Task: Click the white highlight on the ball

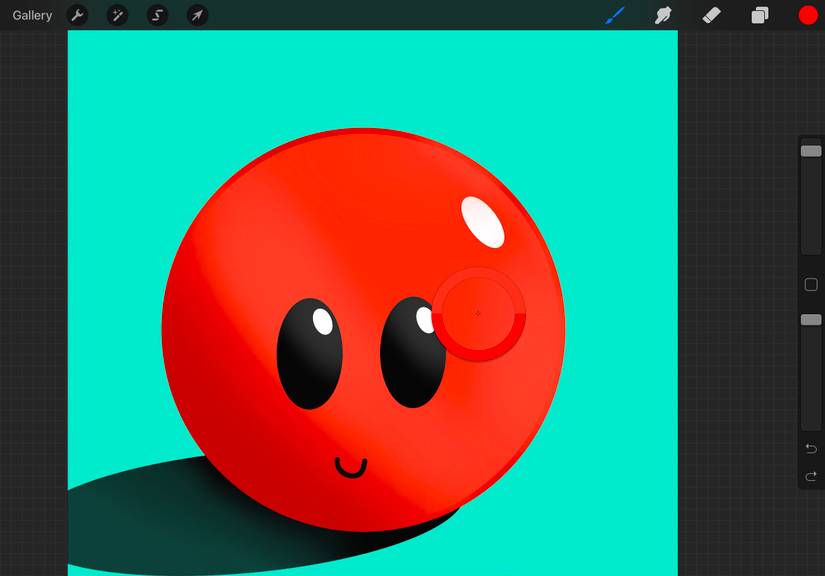Action: [x=482, y=222]
